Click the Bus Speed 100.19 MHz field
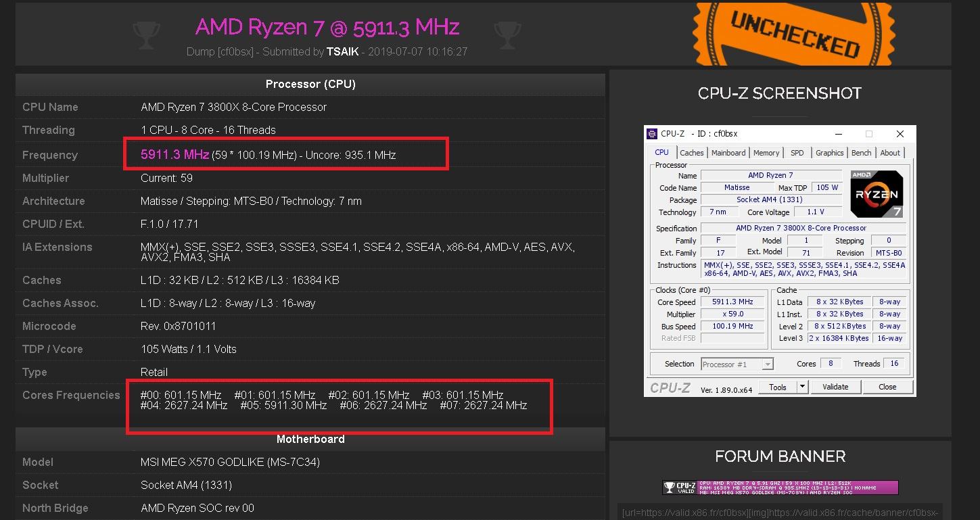 coord(732,326)
